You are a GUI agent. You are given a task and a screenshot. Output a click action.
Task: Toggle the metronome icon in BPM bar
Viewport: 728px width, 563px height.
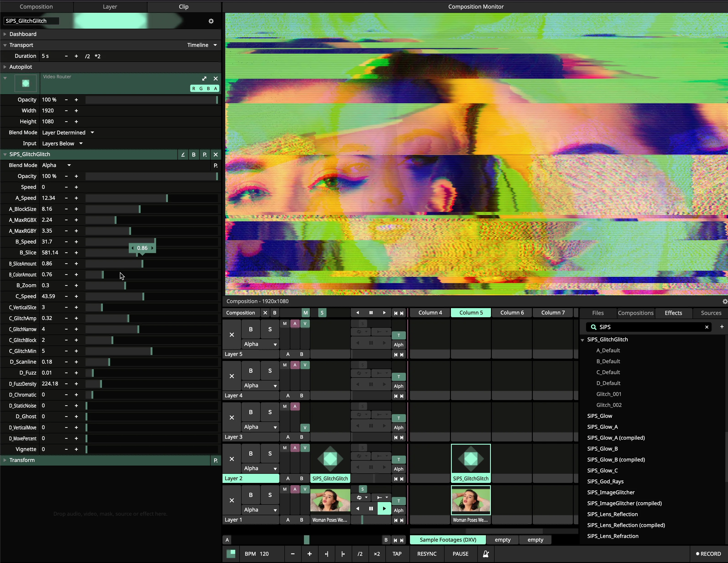tap(486, 554)
